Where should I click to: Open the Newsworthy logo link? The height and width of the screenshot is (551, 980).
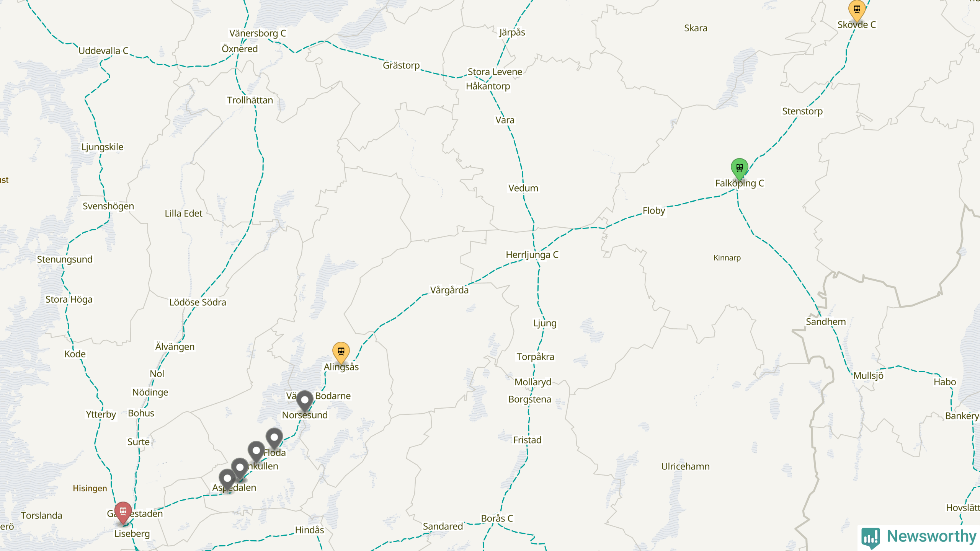(x=919, y=536)
